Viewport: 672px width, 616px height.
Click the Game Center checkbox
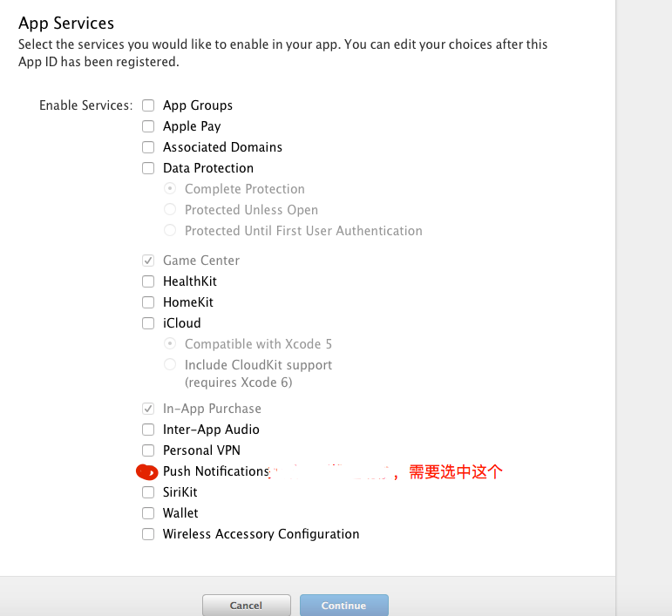click(148, 261)
